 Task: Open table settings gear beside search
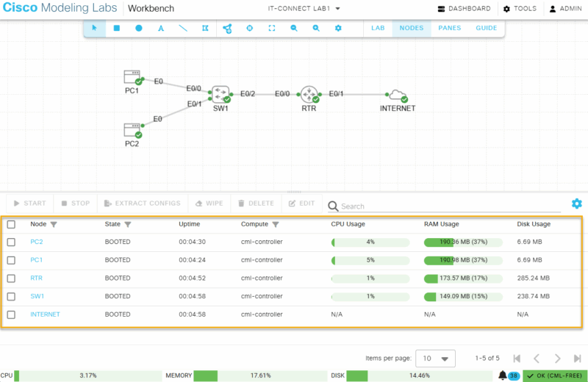[x=576, y=203]
